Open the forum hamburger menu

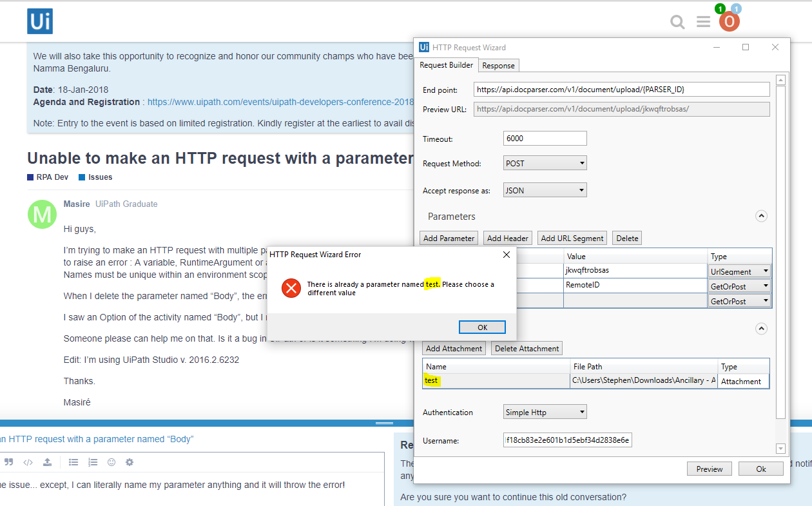coord(703,22)
